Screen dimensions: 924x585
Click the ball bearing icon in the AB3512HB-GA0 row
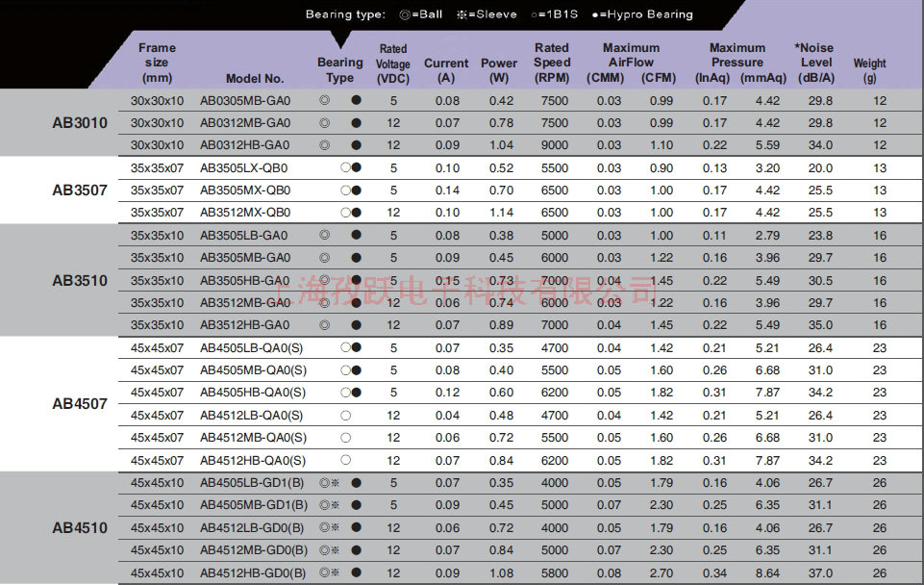click(324, 325)
